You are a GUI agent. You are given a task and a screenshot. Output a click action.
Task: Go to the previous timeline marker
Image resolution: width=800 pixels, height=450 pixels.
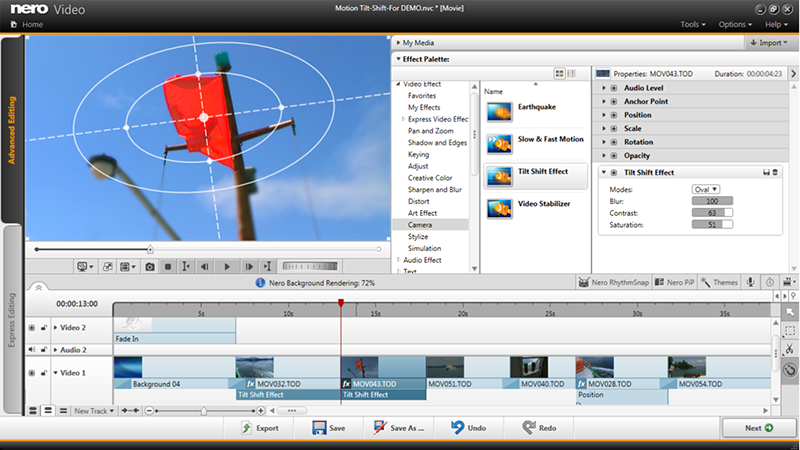tap(777, 296)
